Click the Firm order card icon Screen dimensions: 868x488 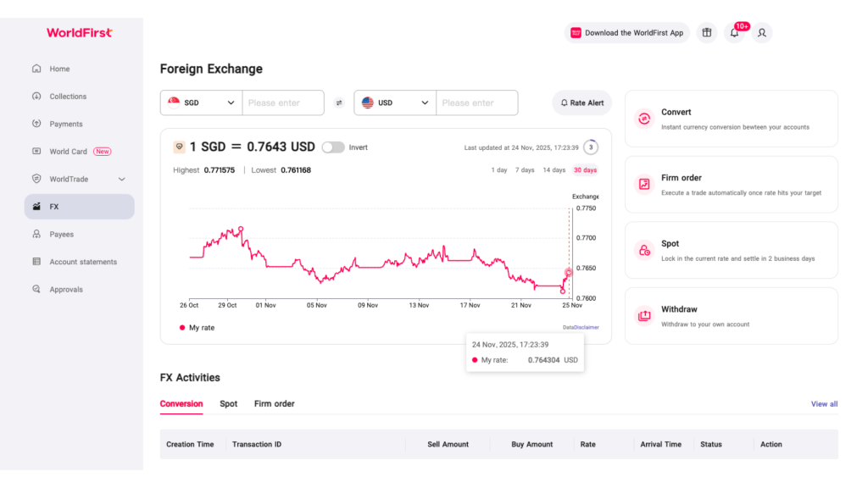click(644, 184)
